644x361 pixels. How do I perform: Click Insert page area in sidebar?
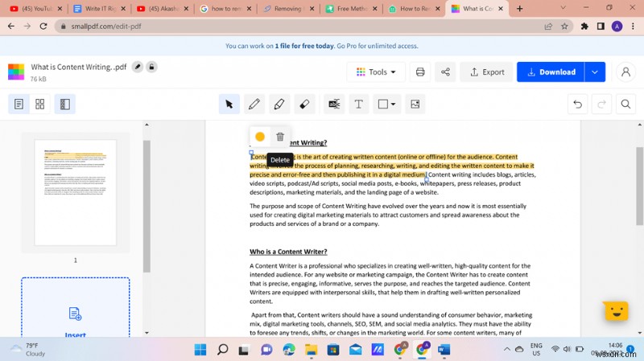pyautogui.click(x=76, y=308)
